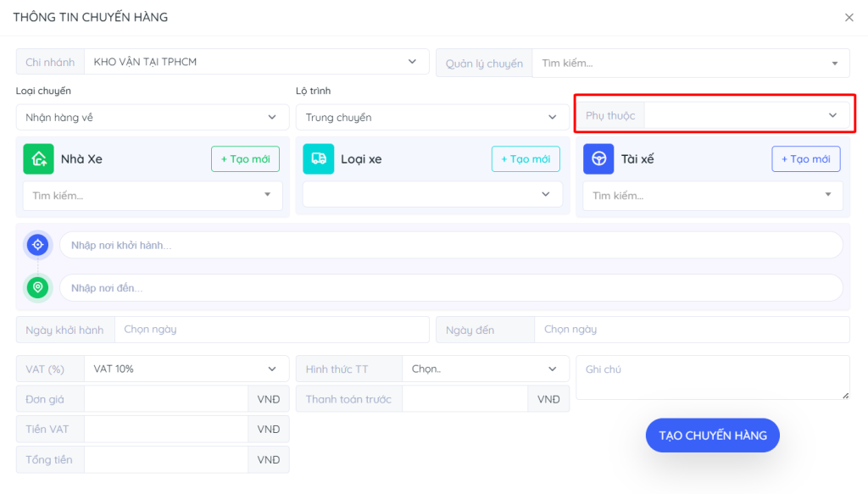This screenshot has height=494, width=868.
Task: Focus the Ngày khởi hành date picker
Action: click(x=271, y=330)
